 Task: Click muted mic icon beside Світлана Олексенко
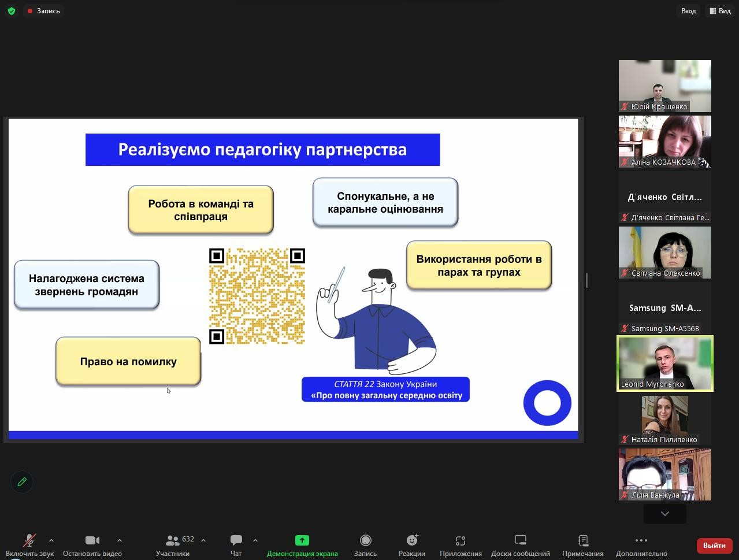click(x=625, y=273)
